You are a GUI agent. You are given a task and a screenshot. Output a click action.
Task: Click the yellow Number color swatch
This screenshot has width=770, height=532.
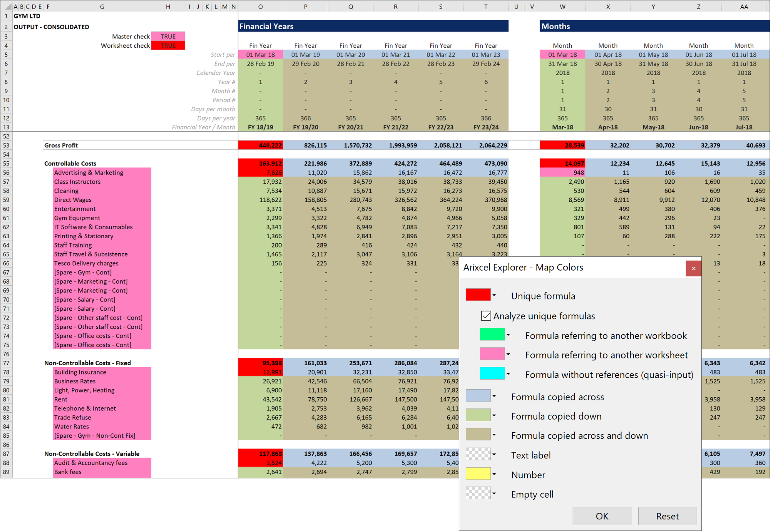coord(478,474)
